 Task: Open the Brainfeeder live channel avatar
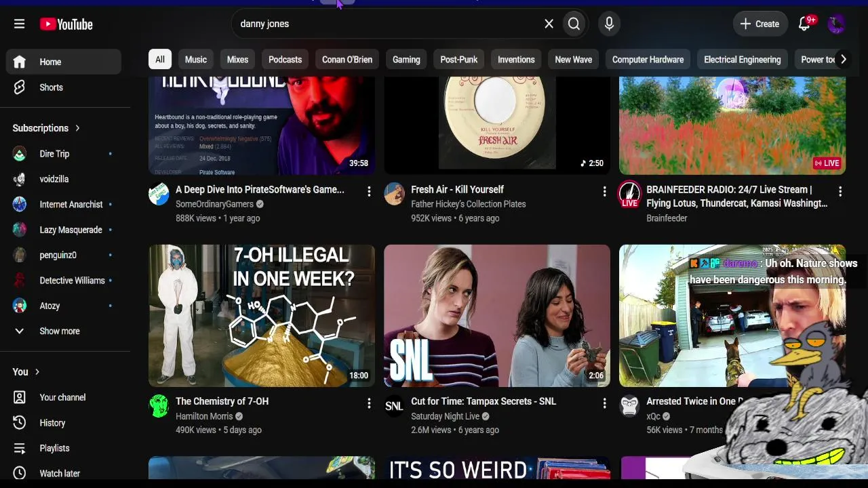point(629,194)
